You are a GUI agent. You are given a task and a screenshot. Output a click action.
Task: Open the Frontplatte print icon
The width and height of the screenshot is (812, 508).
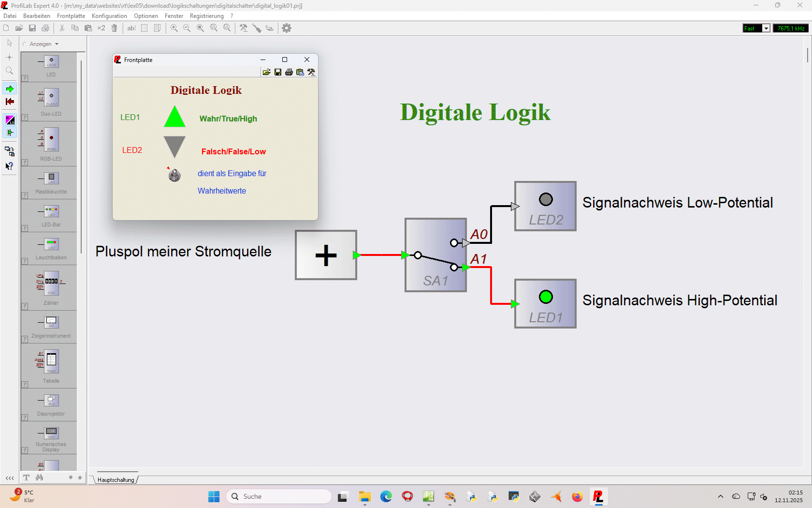pyautogui.click(x=289, y=72)
